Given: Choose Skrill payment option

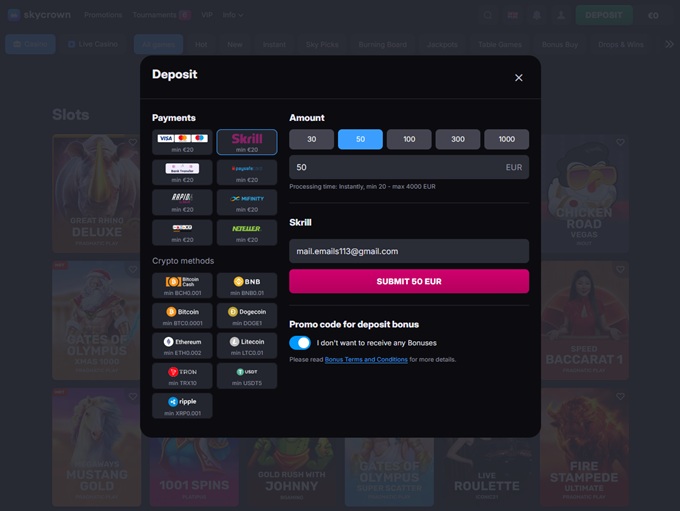Looking at the screenshot, I should point(246,142).
